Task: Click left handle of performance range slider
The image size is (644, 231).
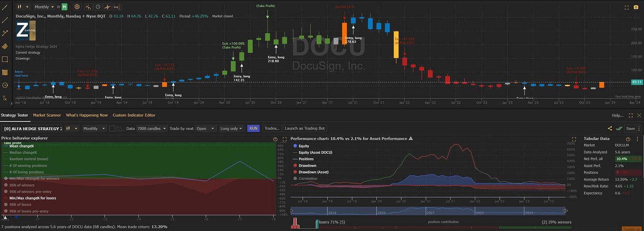Action: tap(292, 211)
